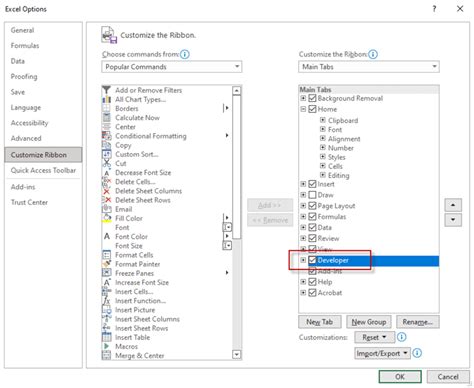Toggle the Developer checkbox
The image size is (474, 388).
coord(312,260)
